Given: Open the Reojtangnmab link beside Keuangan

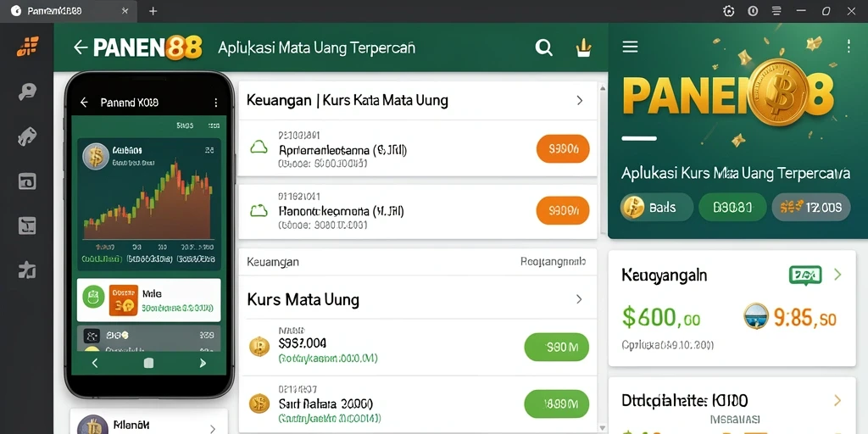Looking at the screenshot, I should (553, 261).
